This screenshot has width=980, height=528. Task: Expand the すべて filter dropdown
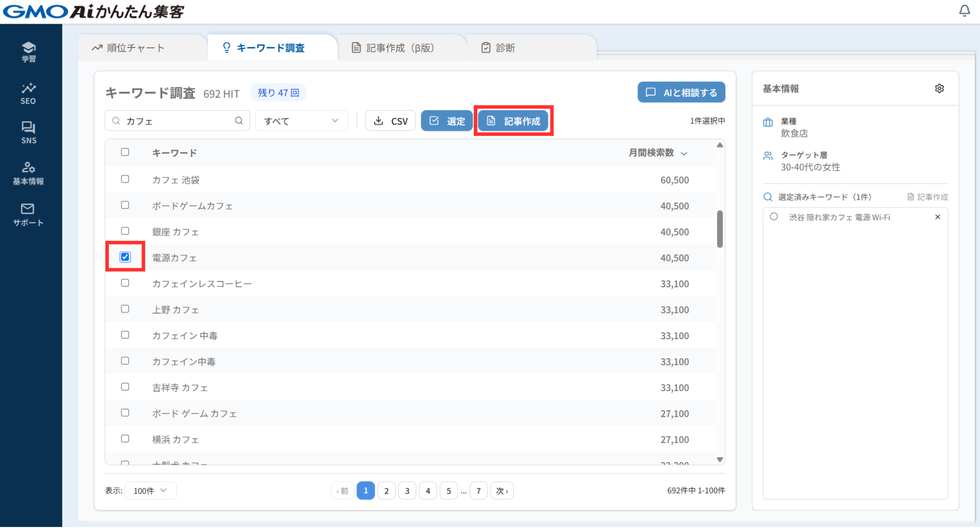[x=301, y=121]
